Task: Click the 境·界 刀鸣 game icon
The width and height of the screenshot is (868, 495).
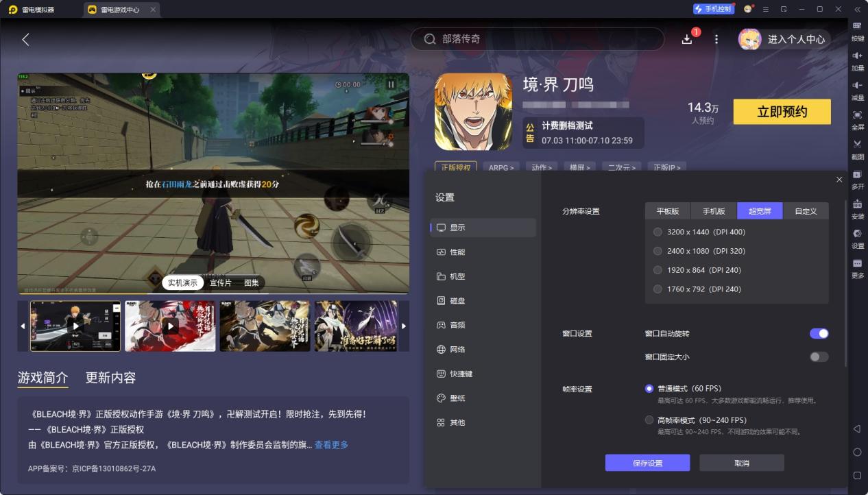Action: (x=473, y=112)
